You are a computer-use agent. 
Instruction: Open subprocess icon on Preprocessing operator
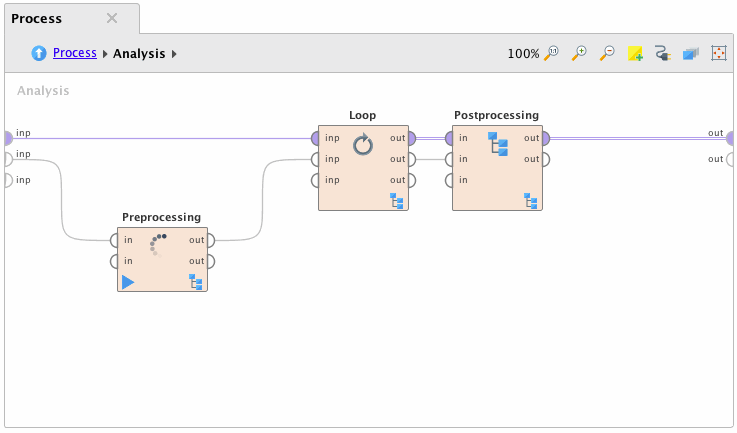coord(196,283)
